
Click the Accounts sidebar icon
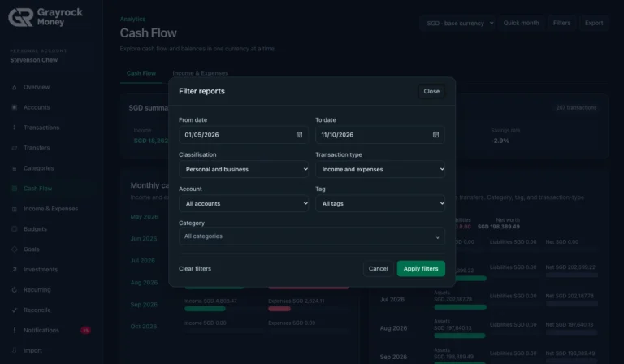15,107
